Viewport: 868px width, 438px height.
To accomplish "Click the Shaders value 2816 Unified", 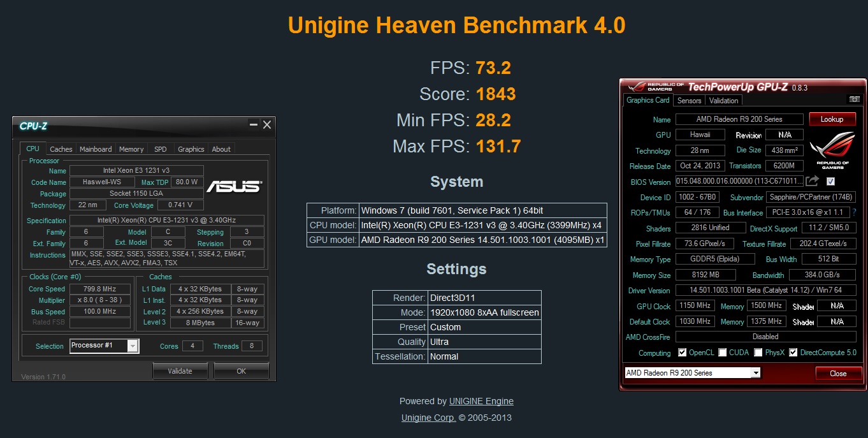I will click(710, 228).
